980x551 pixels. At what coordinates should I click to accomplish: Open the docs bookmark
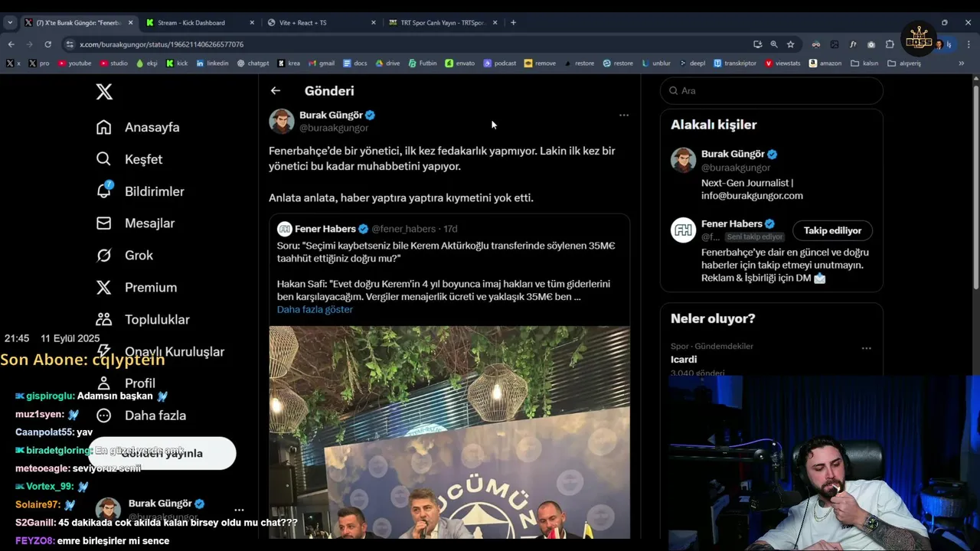click(355, 64)
